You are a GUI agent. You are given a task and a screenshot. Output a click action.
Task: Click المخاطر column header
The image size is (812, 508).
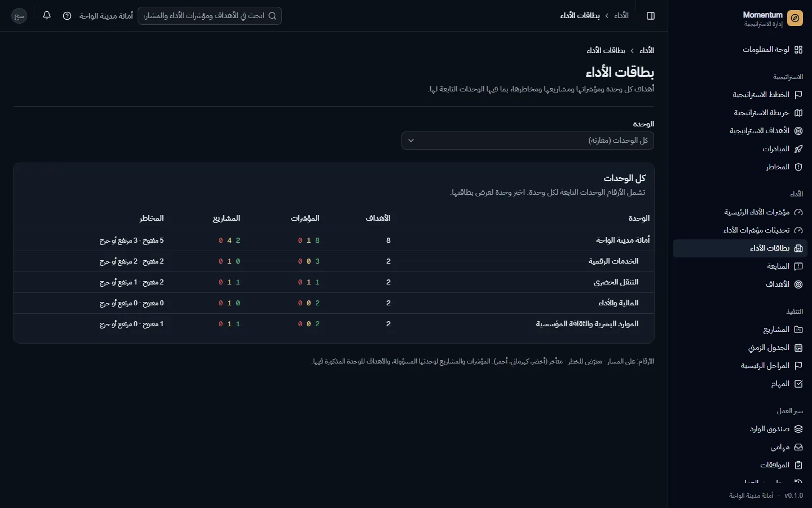(152, 218)
